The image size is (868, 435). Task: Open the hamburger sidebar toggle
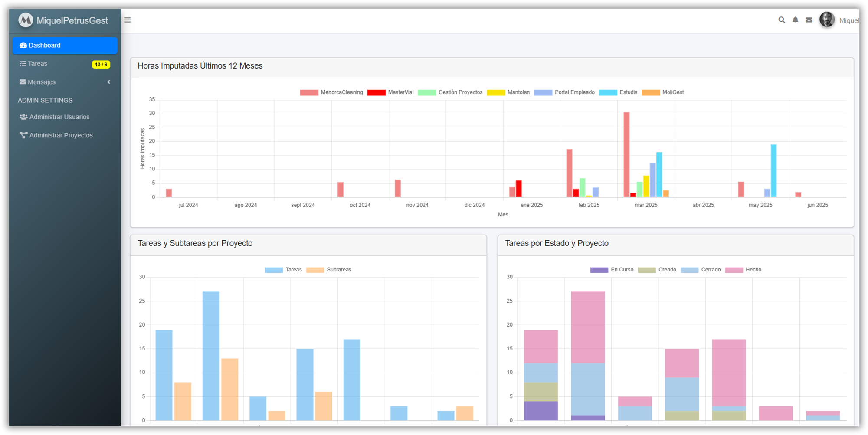coord(128,20)
